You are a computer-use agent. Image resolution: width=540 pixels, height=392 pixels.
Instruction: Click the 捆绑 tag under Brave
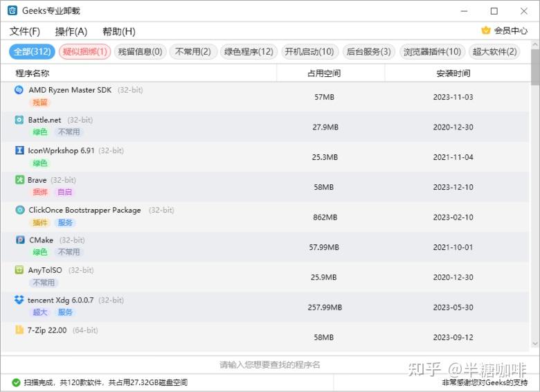point(40,192)
